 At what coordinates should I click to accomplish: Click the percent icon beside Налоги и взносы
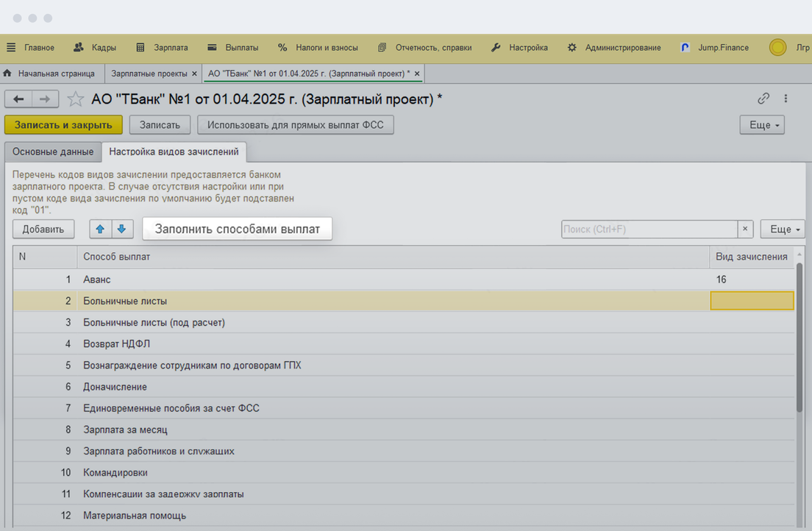(x=282, y=48)
